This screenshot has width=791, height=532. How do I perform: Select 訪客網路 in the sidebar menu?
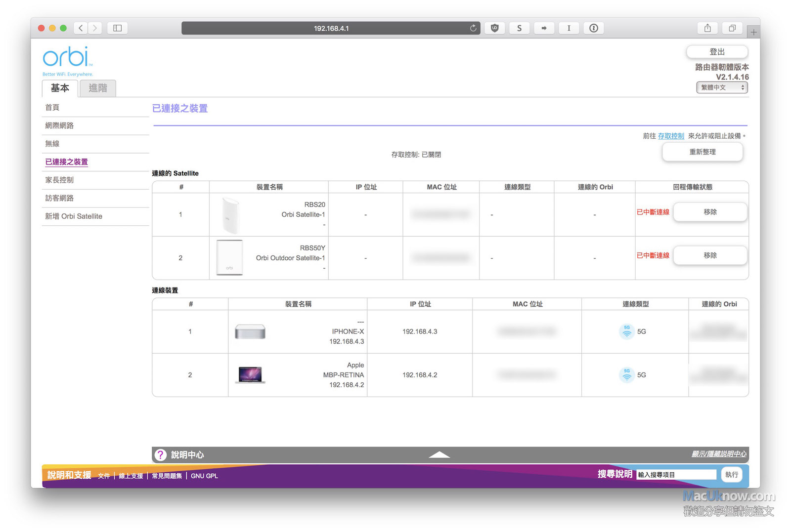pos(59,198)
